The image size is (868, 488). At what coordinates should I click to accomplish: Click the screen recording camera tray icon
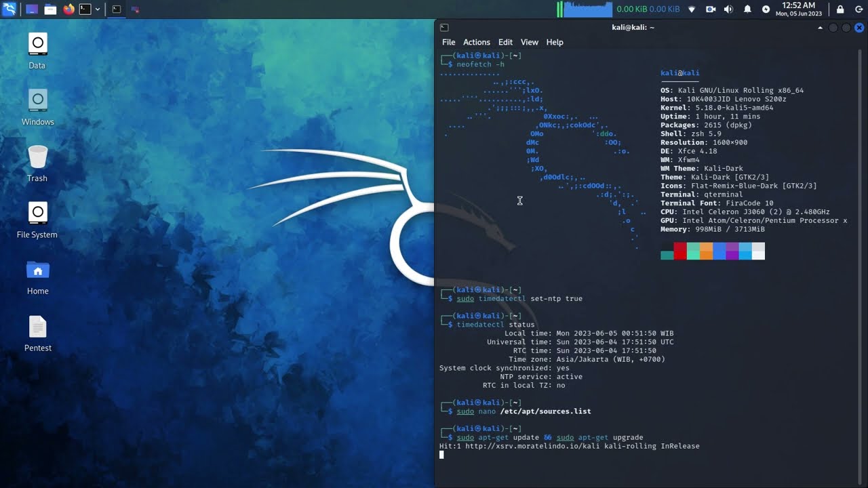point(711,9)
